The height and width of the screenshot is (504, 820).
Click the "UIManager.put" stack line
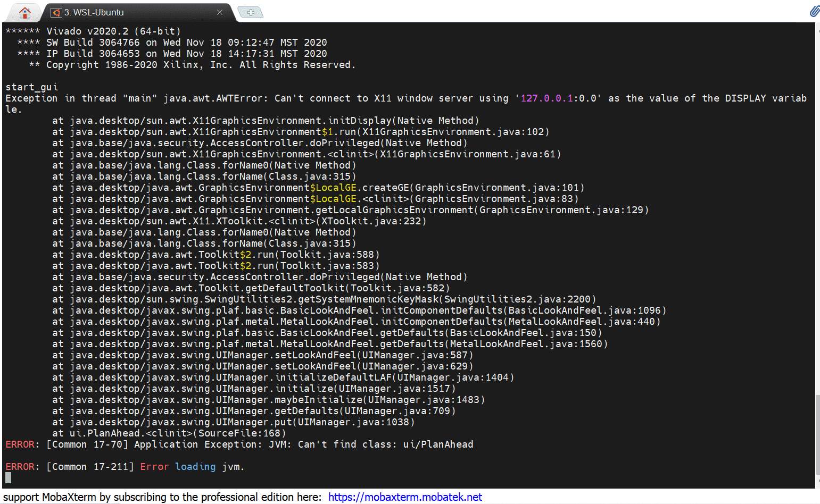click(234, 422)
